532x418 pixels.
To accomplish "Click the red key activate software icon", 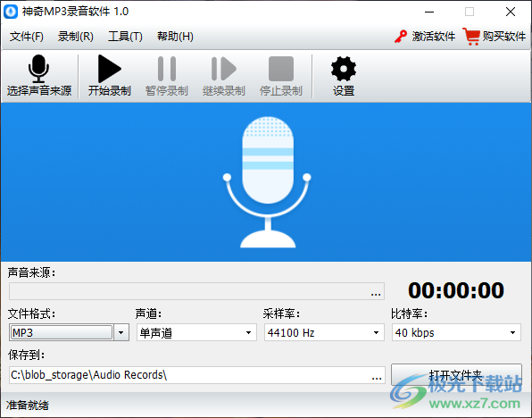I will click(x=401, y=37).
